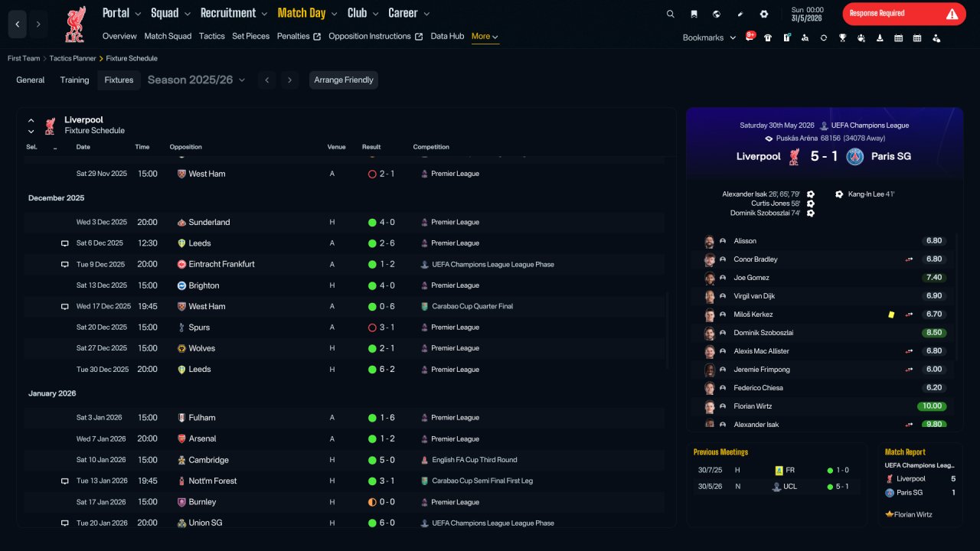Click the player search icon in bookmarks bar

point(805,37)
